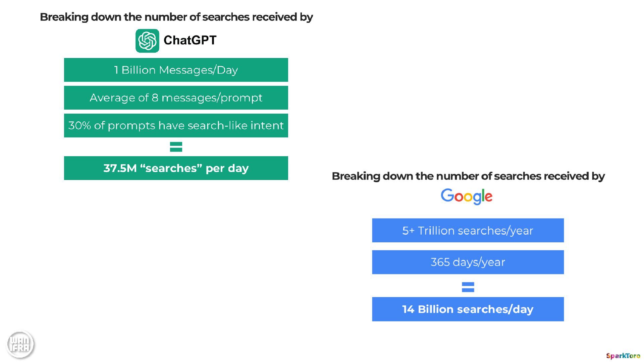Click the green ChatGPT logo icon

pos(147,41)
